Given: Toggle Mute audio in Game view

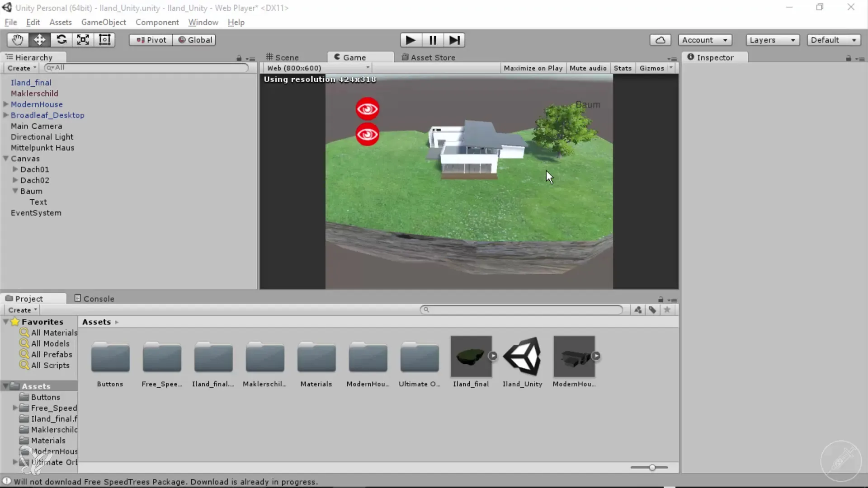Looking at the screenshot, I should click(588, 68).
